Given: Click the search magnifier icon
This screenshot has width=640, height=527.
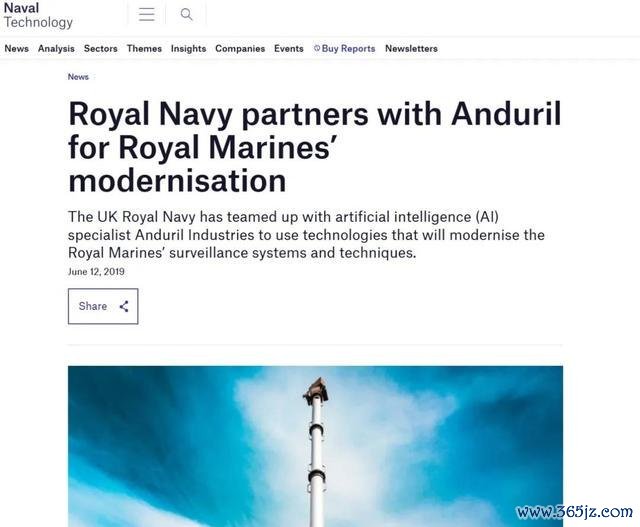Looking at the screenshot, I should tap(186, 14).
